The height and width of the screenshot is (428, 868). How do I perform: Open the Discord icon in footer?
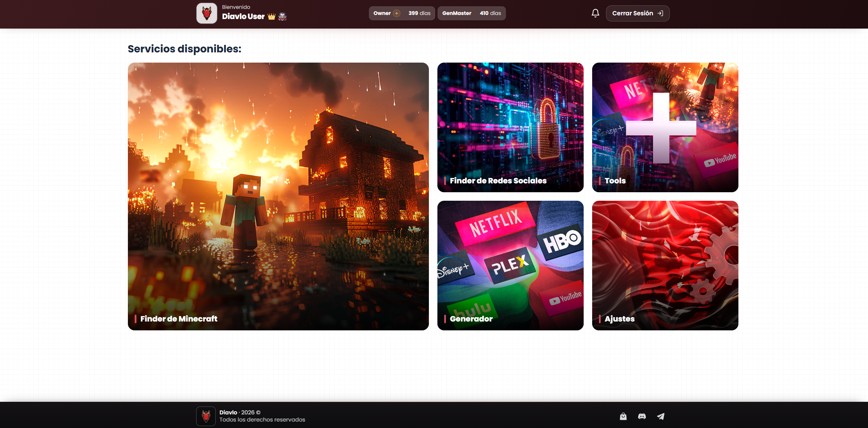click(642, 416)
